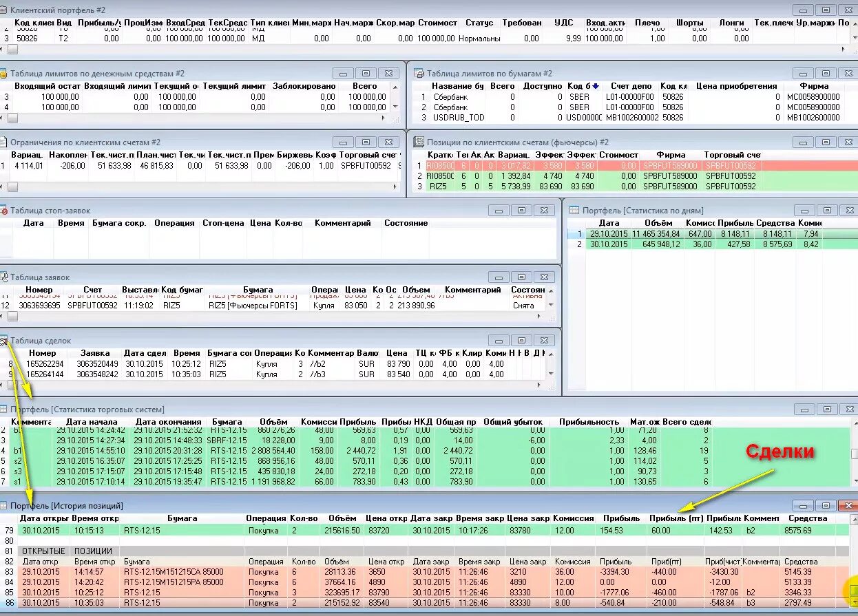Click Дата окончания header in Статистика торговых систем

[x=169, y=422]
